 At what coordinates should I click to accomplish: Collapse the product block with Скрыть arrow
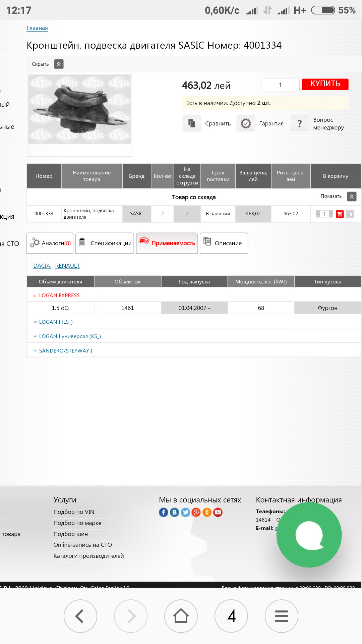(x=59, y=64)
